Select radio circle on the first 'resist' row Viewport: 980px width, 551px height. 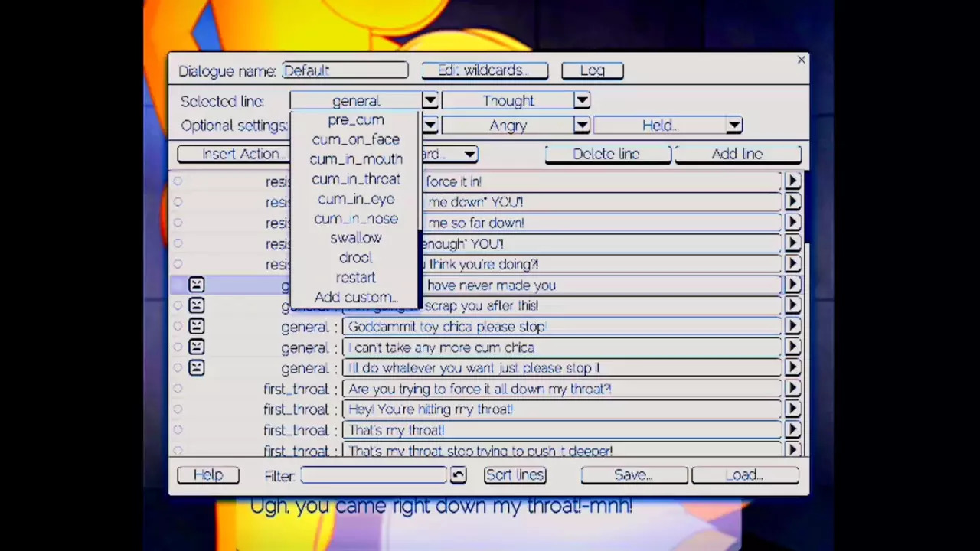pos(178,181)
